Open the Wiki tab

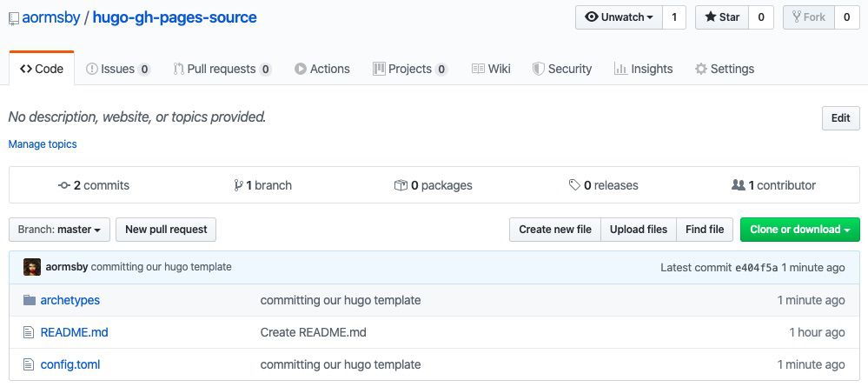(491, 69)
